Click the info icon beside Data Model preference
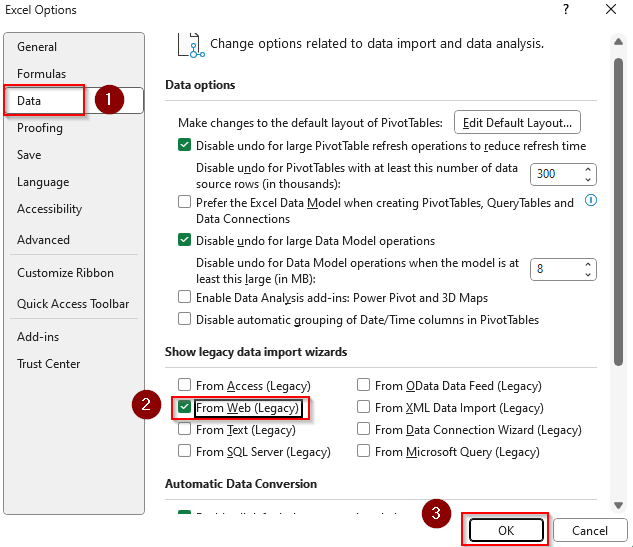Screen dimensions: 633x547 [591, 200]
